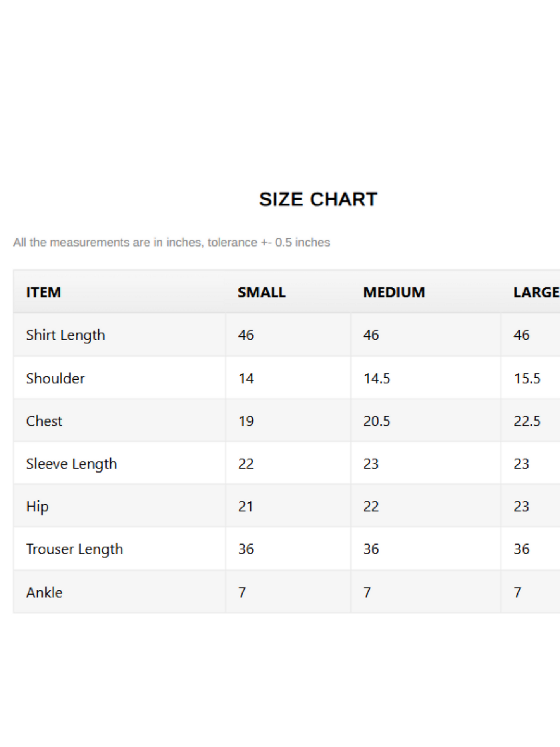
Task: Select the small Shoulder value 14
Action: point(246,378)
